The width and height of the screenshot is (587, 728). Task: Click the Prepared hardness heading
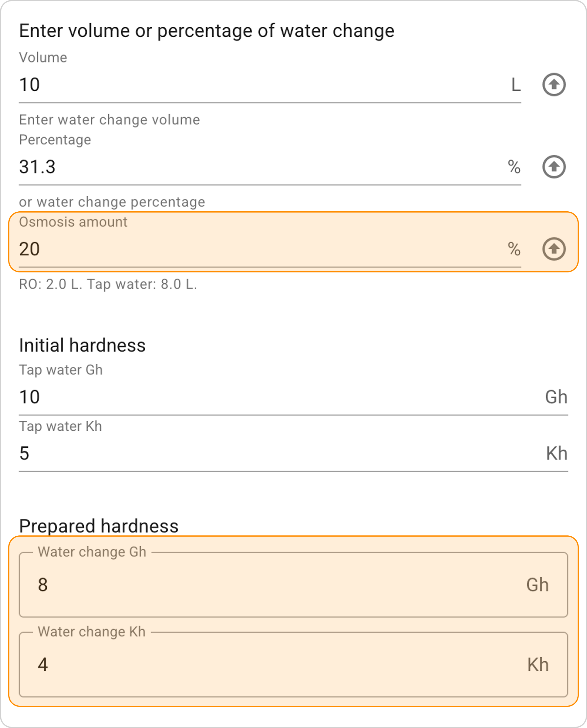click(99, 526)
